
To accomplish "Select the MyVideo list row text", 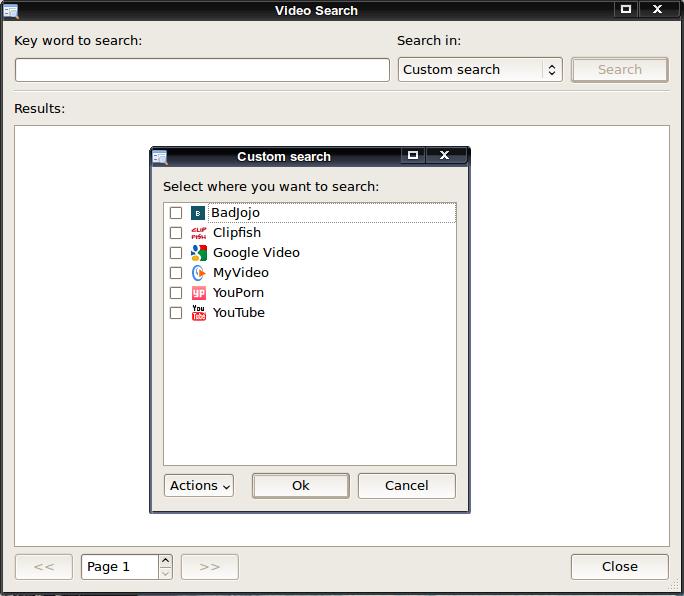I will [x=241, y=273].
